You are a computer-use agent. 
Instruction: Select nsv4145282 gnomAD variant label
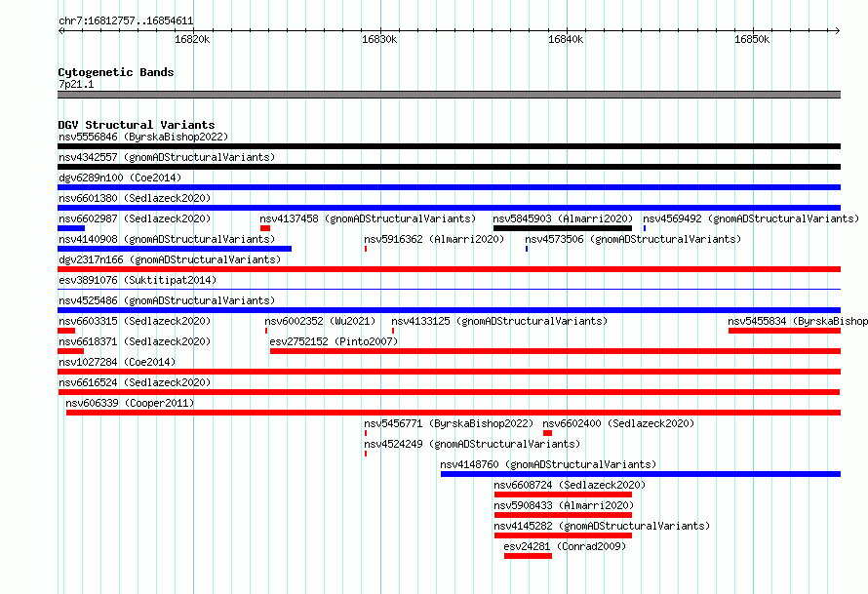[602, 526]
